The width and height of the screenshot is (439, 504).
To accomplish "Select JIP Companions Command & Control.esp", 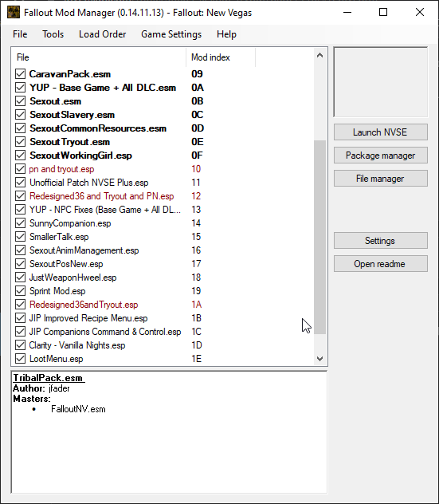I will [105, 332].
